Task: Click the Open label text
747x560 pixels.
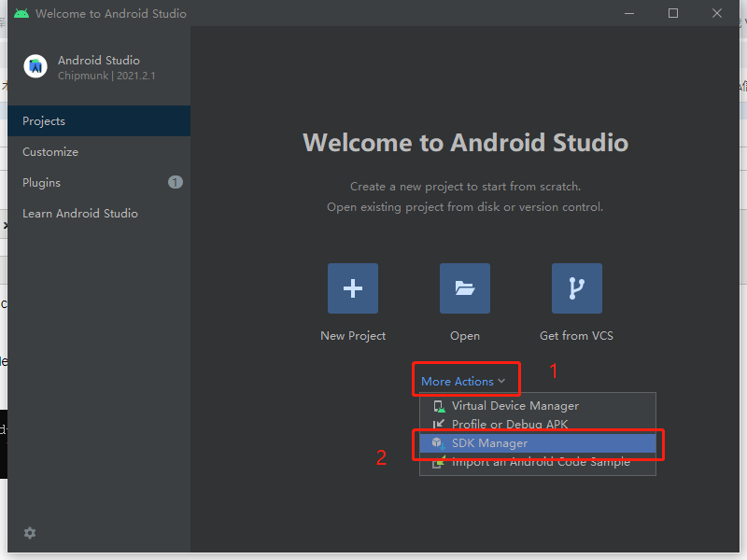Action: coord(465,336)
